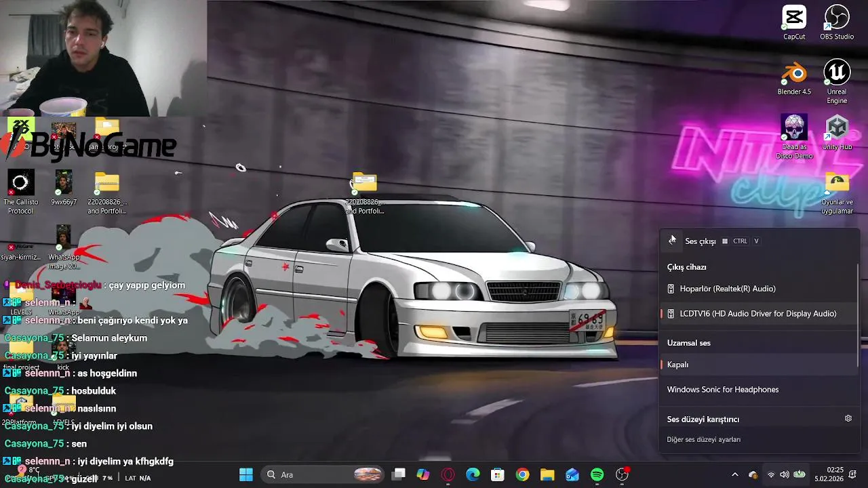Open weather widget showing 8°C
Image resolution: width=868 pixels, height=488 pixels.
tap(27, 470)
